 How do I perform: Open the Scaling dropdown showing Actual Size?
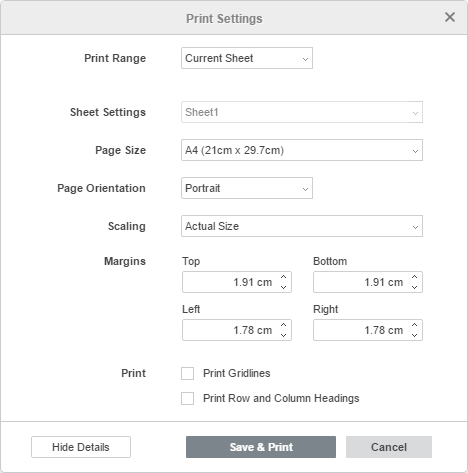coord(302,226)
